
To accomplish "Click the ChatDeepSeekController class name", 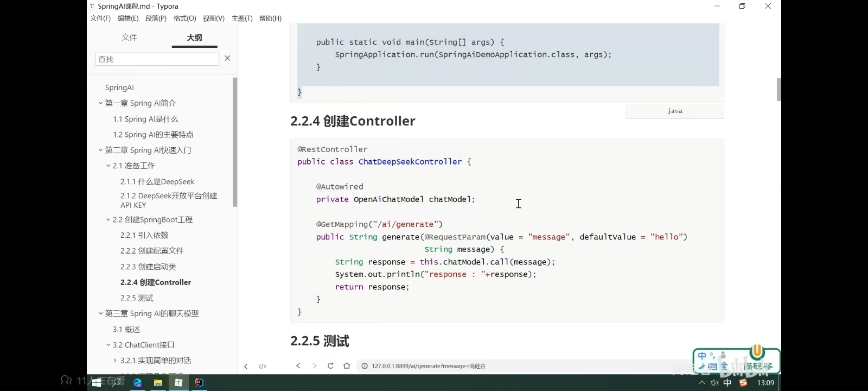I will (x=410, y=162).
